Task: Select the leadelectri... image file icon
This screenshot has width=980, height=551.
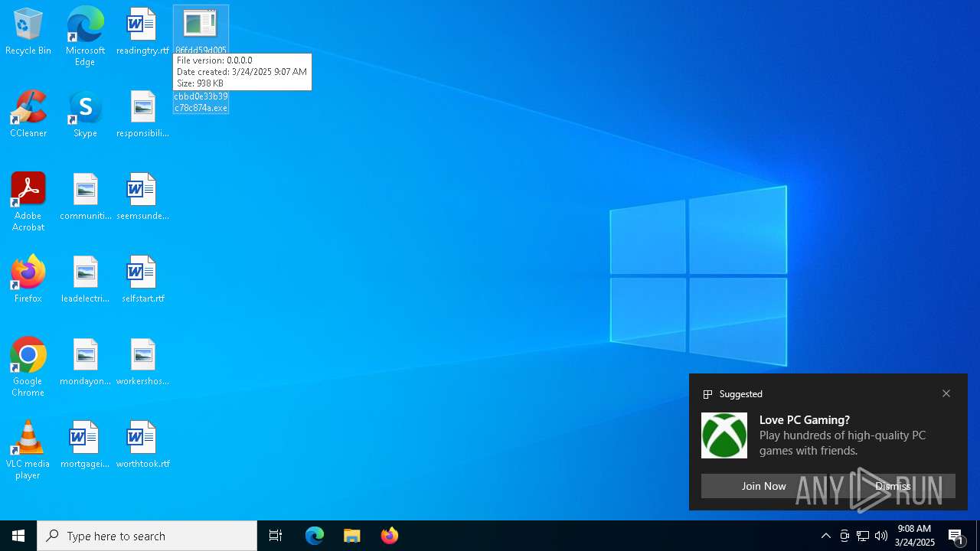Action: coord(85,279)
